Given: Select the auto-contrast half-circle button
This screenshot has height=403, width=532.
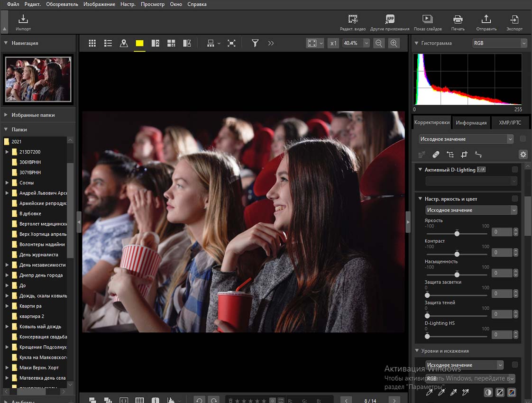Looking at the screenshot, I should 488,393.
